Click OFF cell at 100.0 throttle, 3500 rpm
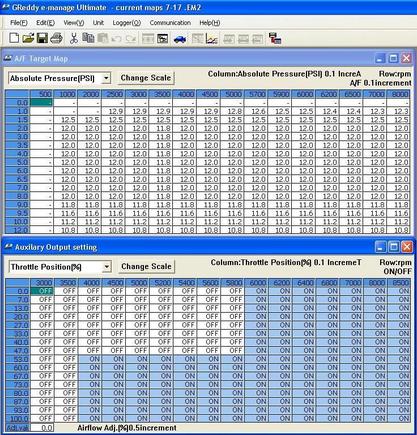The height and width of the screenshot is (435, 417). coord(66,418)
